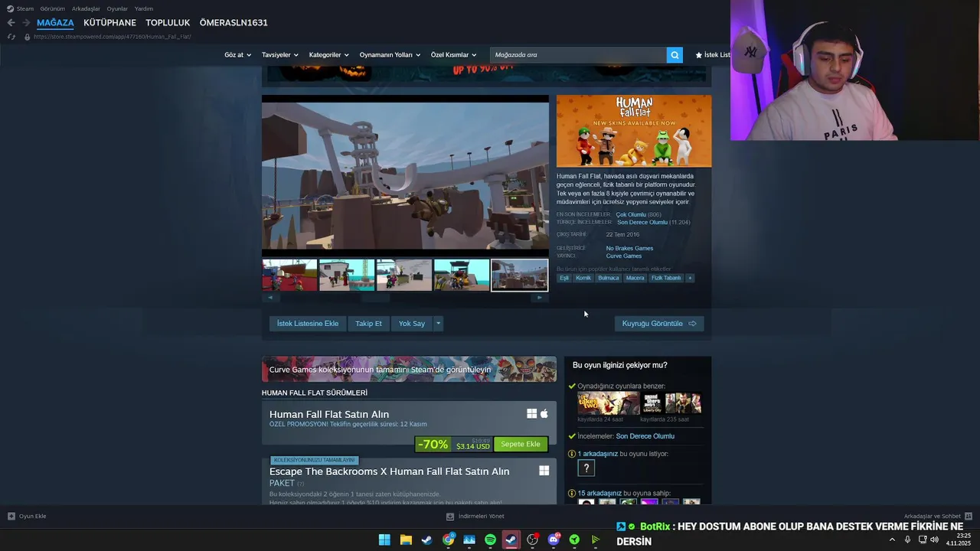This screenshot has width=980, height=551.
Task: Open the Yardım menu
Action: tap(144, 8)
